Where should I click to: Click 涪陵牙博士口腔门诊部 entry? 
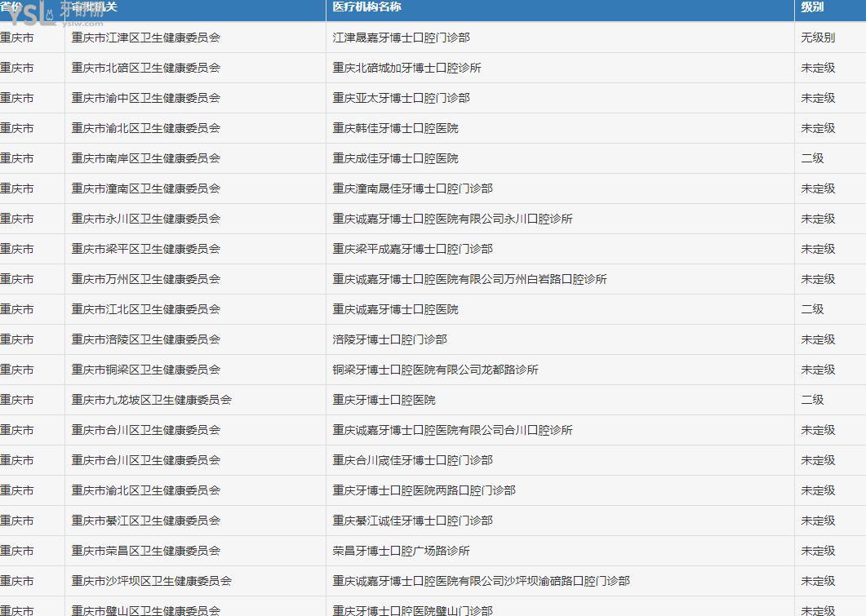(x=390, y=339)
